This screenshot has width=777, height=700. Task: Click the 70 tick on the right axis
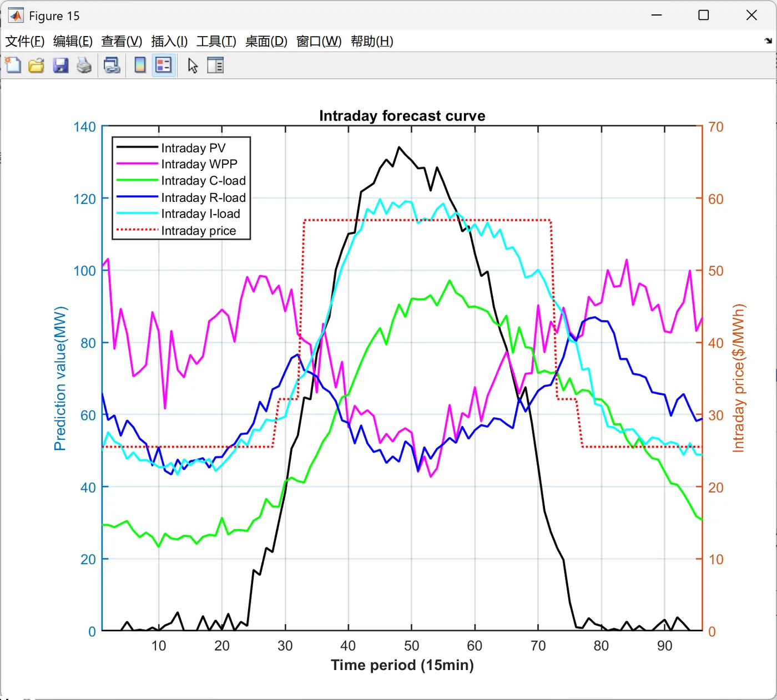point(716,127)
